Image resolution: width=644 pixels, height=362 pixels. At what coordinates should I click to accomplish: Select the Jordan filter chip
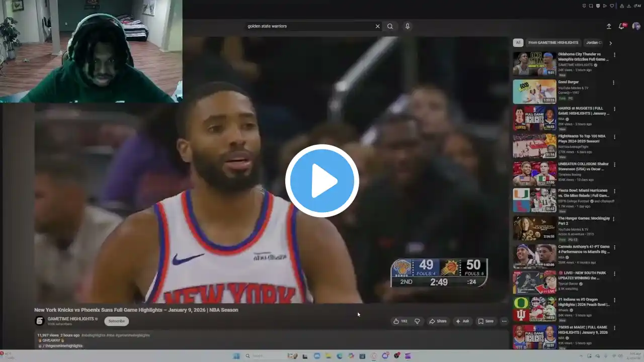(x=594, y=43)
